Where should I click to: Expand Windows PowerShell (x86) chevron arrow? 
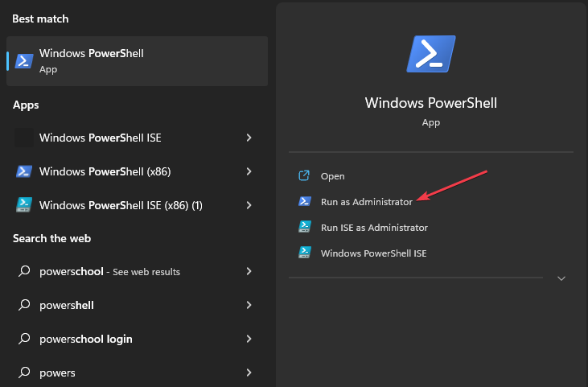[249, 171]
